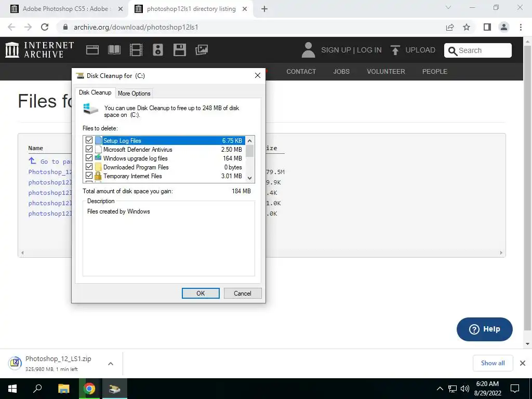Image resolution: width=532 pixels, height=399 pixels.
Task: Uncheck the Setup Log Files checkbox
Action: click(x=89, y=140)
